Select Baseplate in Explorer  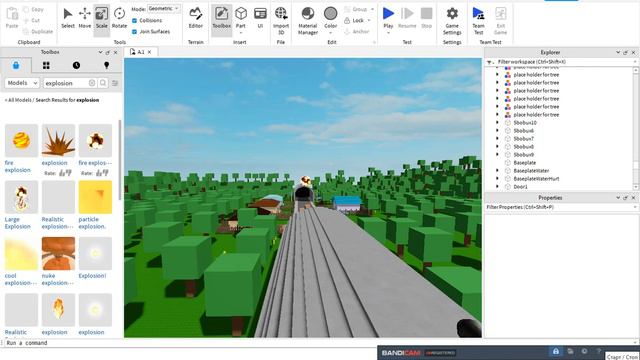coord(524,162)
